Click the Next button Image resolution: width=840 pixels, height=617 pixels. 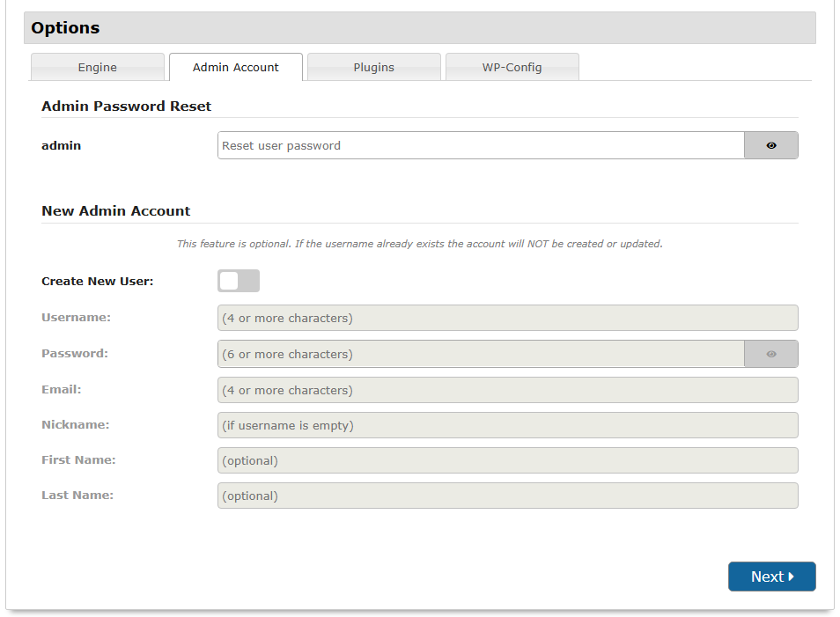pyautogui.click(x=772, y=577)
